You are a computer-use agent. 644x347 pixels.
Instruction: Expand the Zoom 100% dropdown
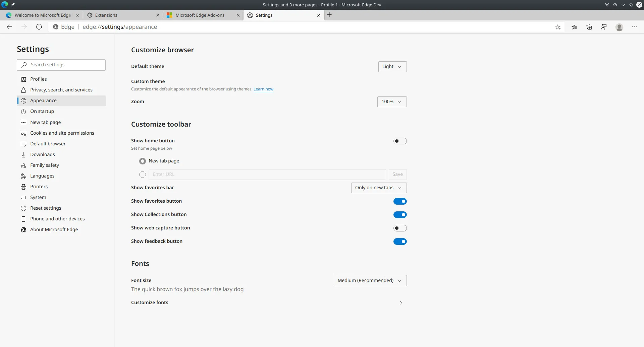point(392,102)
